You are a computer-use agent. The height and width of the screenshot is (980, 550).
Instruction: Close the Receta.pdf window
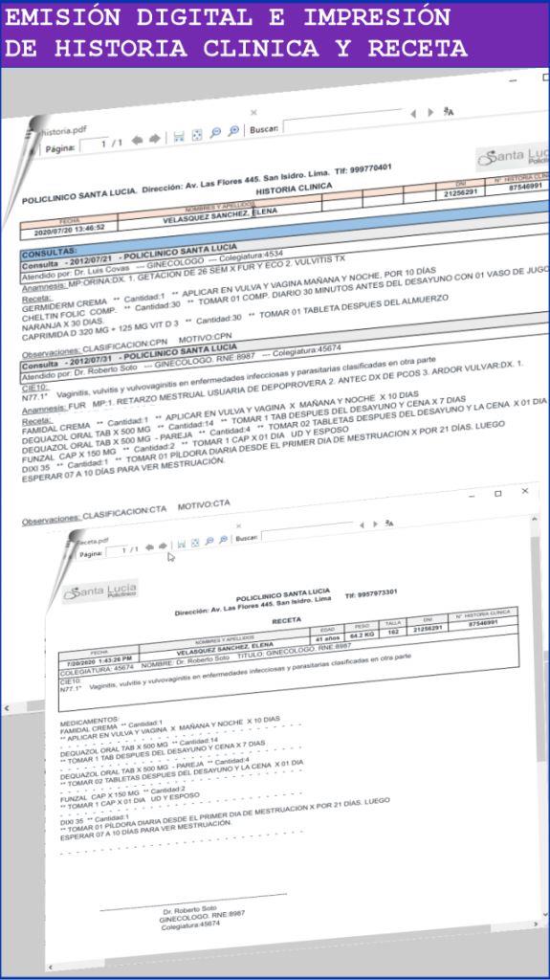click(525, 491)
